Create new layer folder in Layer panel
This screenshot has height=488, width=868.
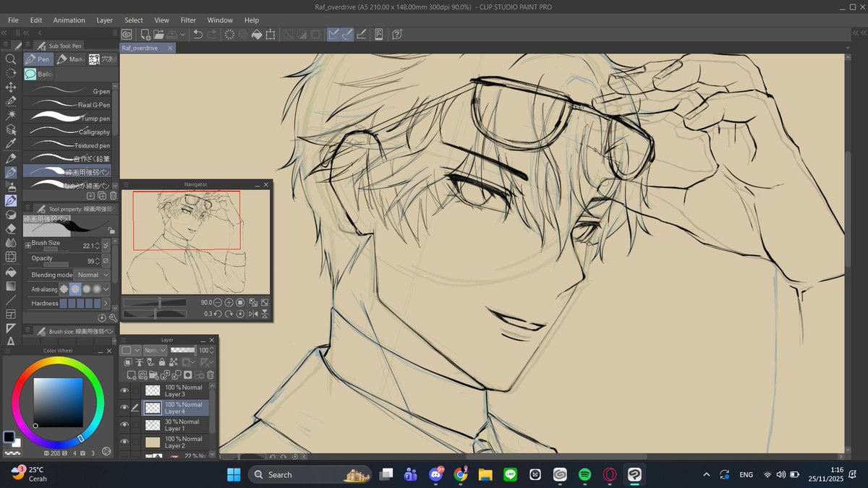[154, 374]
